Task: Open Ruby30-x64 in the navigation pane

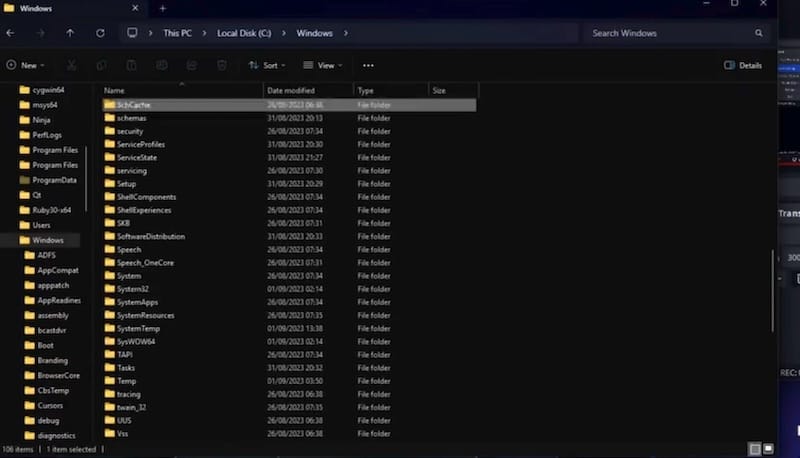Action: pos(45,210)
